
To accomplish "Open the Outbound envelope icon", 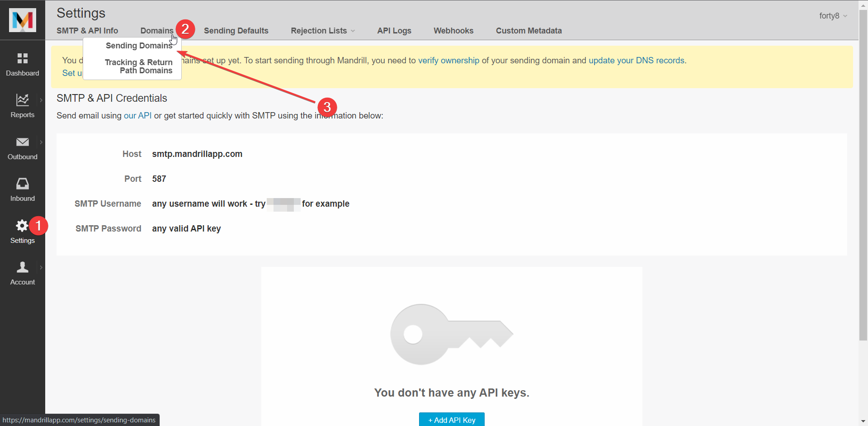I will pos(23,142).
